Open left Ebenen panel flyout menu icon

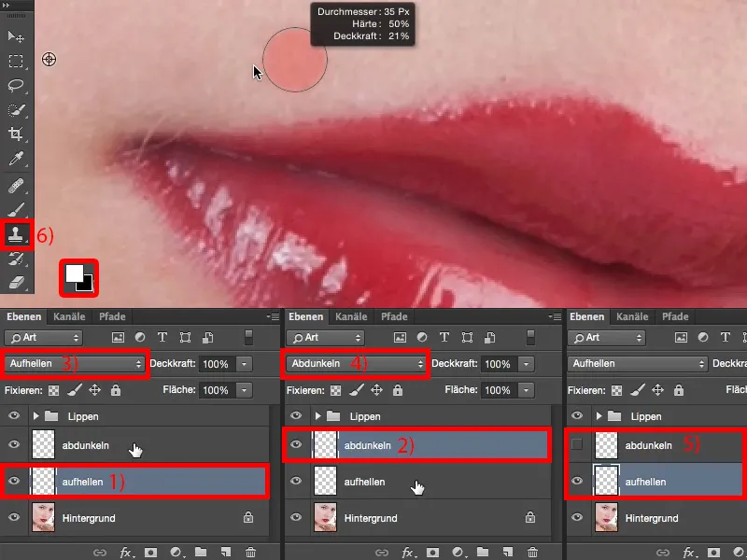[x=273, y=316]
